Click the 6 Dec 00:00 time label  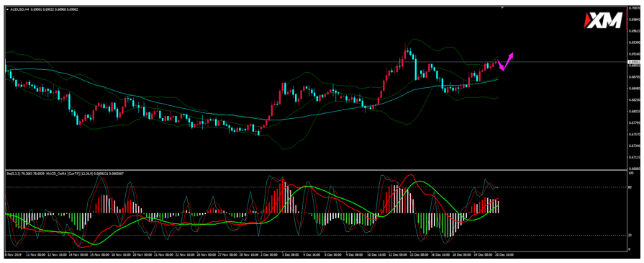(x=333, y=255)
